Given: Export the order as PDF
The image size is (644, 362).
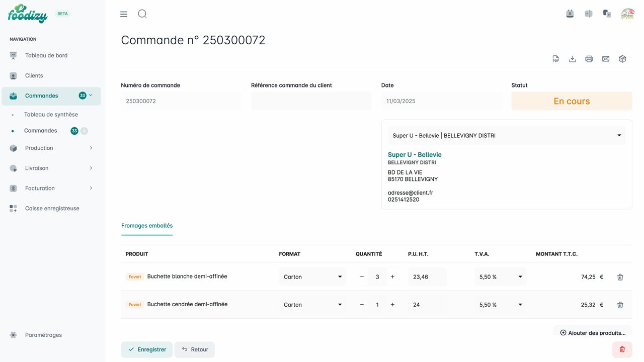Looking at the screenshot, I should click(x=555, y=59).
